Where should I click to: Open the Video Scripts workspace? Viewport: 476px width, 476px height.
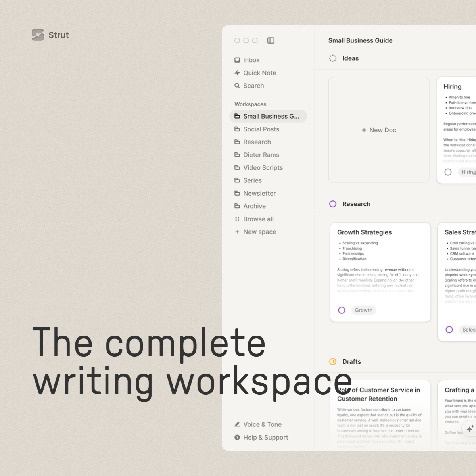(x=259, y=168)
